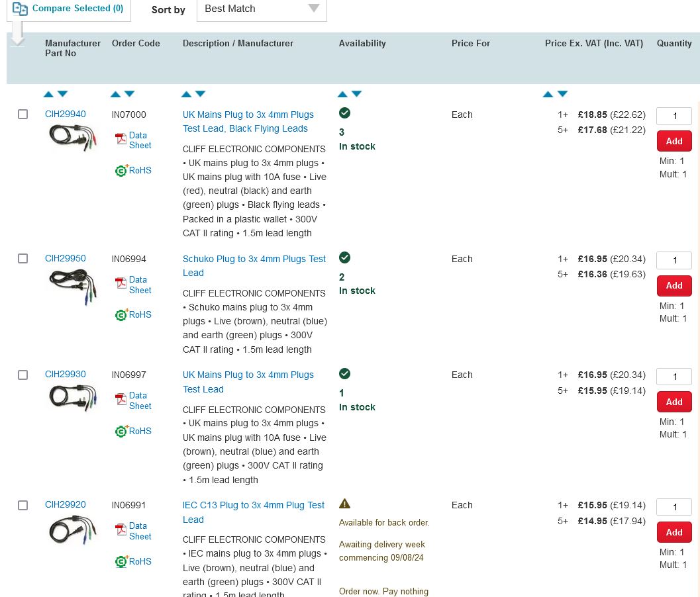Sort Manufacturer Part No descending arrow
The width and height of the screenshot is (700, 597).
62,94
